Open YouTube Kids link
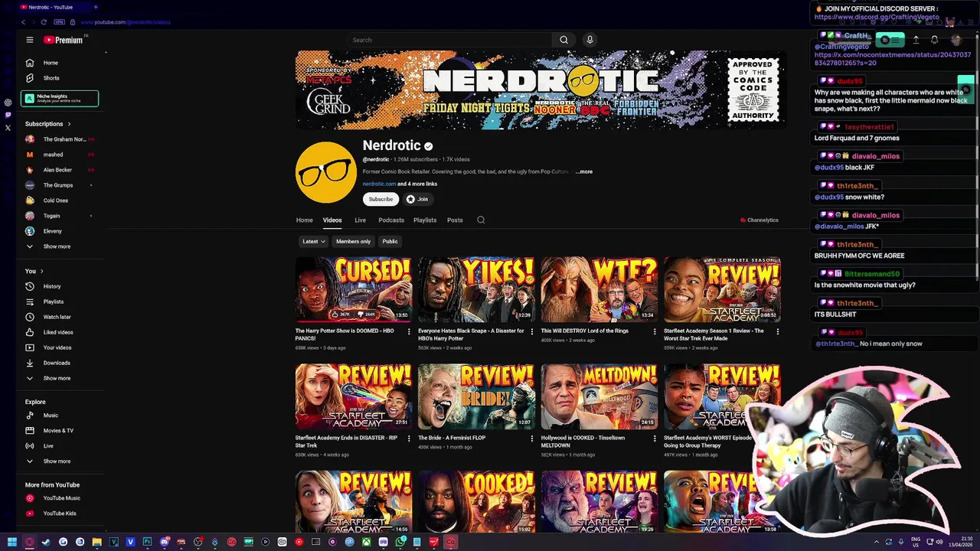Viewport: 980px width, 551px height. (x=60, y=514)
